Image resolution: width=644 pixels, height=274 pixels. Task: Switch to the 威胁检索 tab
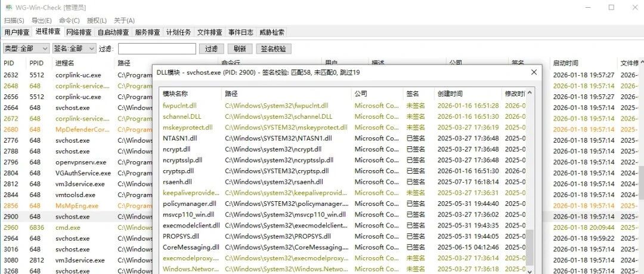tap(271, 32)
